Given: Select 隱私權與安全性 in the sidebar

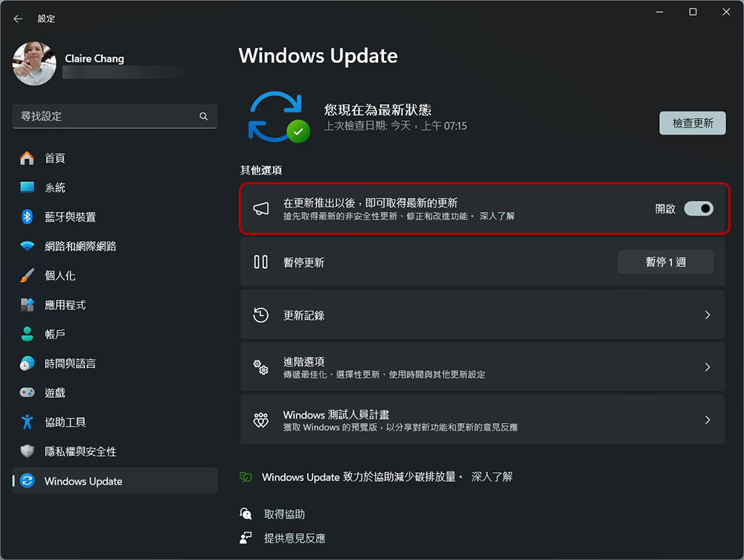Looking at the screenshot, I should click(115, 451).
